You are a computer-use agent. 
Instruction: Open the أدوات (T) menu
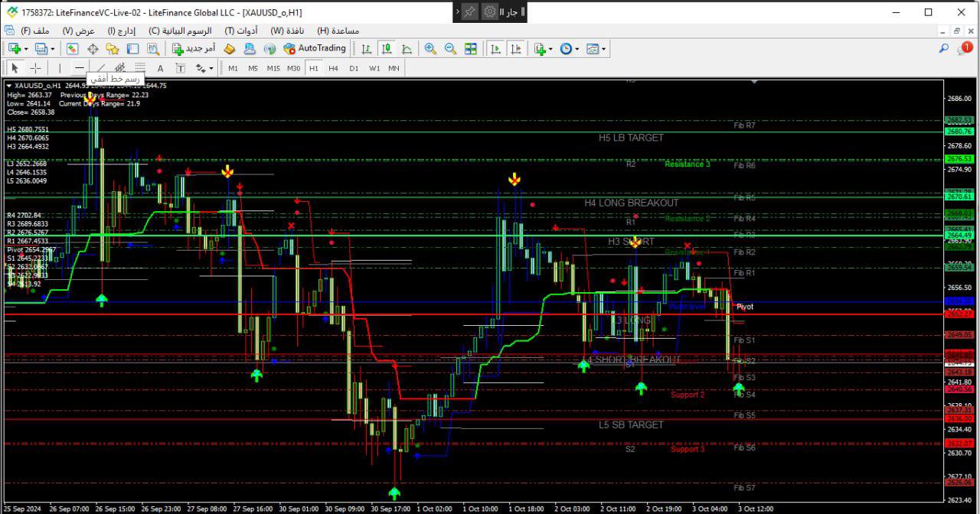[240, 31]
